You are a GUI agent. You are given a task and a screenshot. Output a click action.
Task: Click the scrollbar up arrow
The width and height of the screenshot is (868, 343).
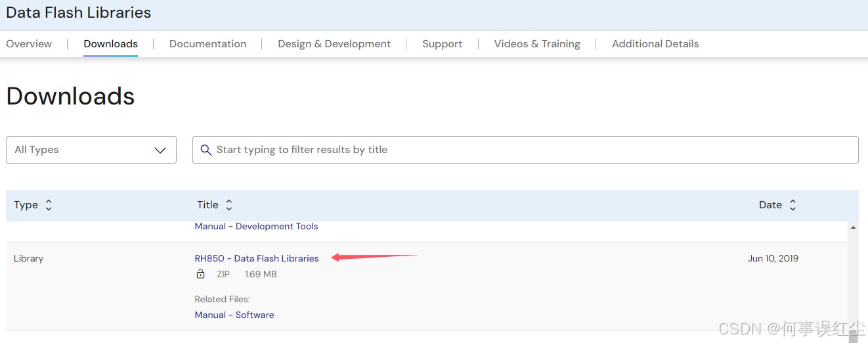click(x=853, y=227)
